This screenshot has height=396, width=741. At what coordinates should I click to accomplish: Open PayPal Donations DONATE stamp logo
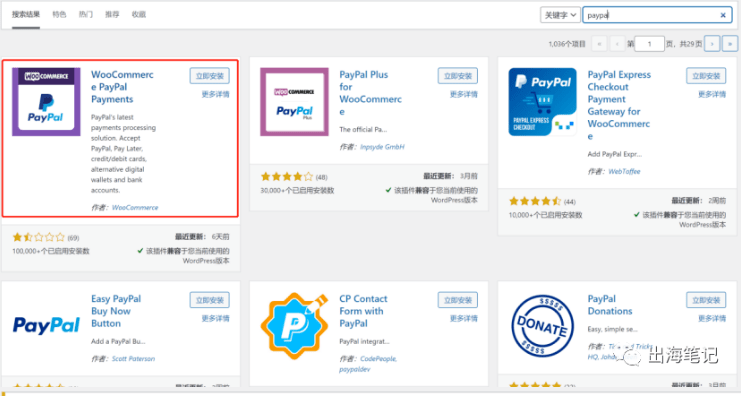543,326
